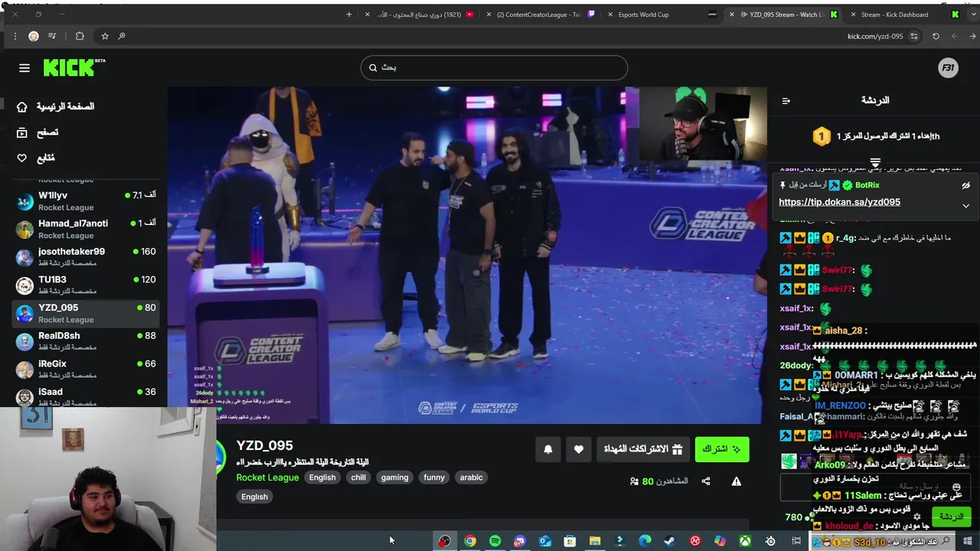The image size is (980, 551).
Task: Open Home page in Kick sidebar
Action: click(x=55, y=106)
